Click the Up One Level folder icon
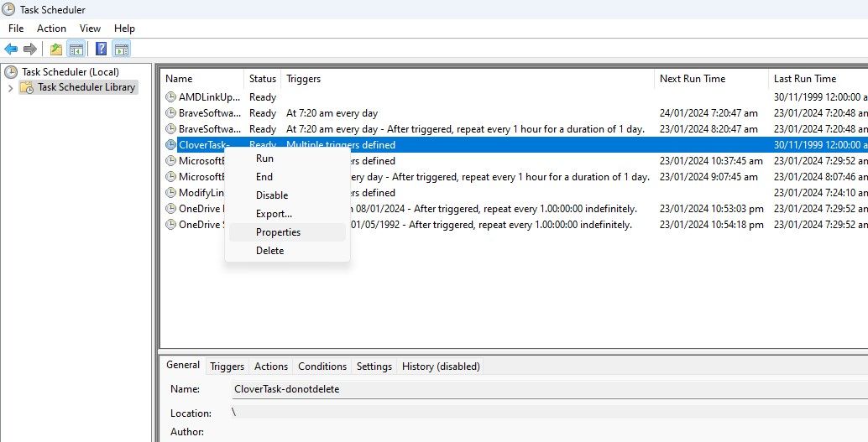This screenshot has height=442, width=868. pyautogui.click(x=56, y=49)
